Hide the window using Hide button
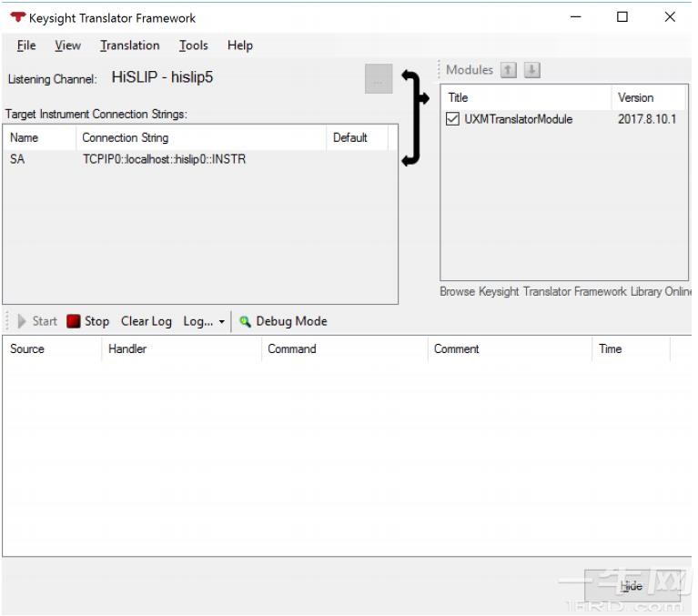 (x=632, y=586)
